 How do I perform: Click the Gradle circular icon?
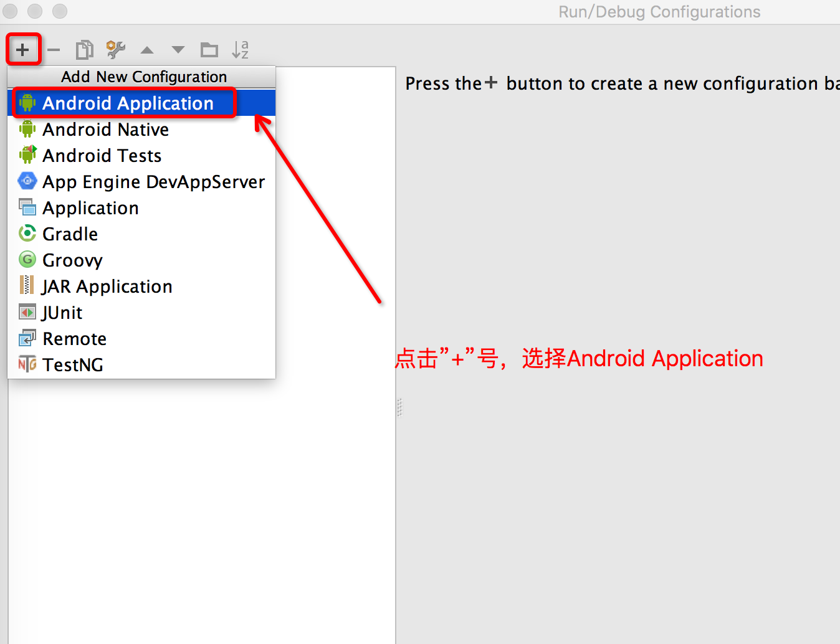tap(27, 234)
